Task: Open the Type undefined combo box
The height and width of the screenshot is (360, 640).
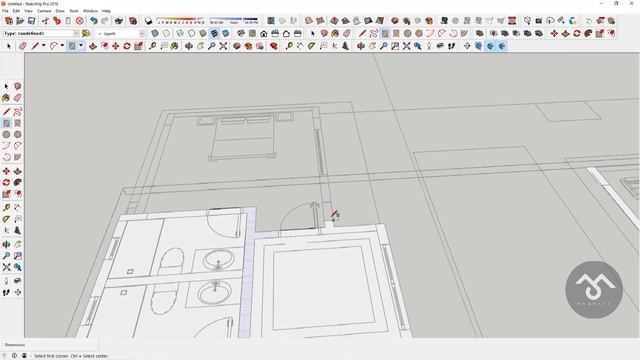Action: click(41, 33)
